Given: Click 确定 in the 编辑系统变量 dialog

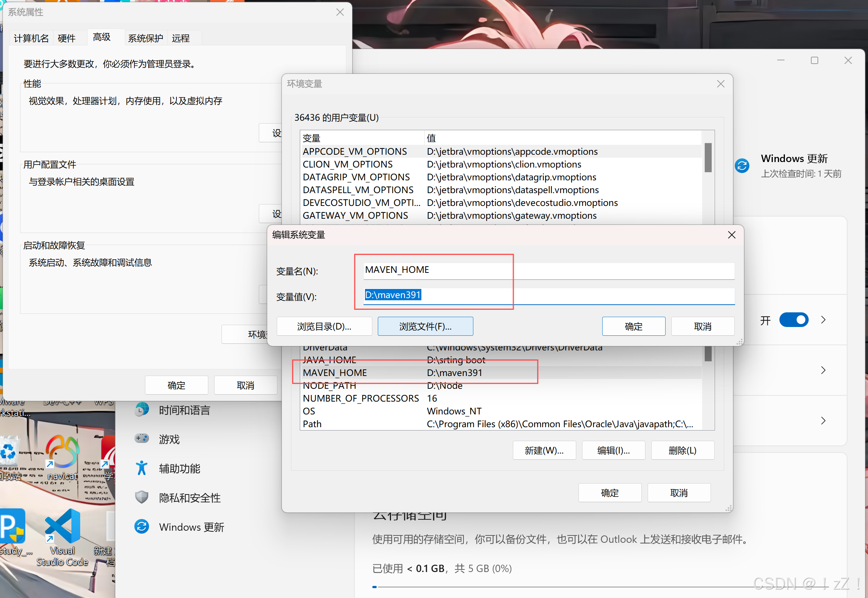Looking at the screenshot, I should click(x=633, y=326).
